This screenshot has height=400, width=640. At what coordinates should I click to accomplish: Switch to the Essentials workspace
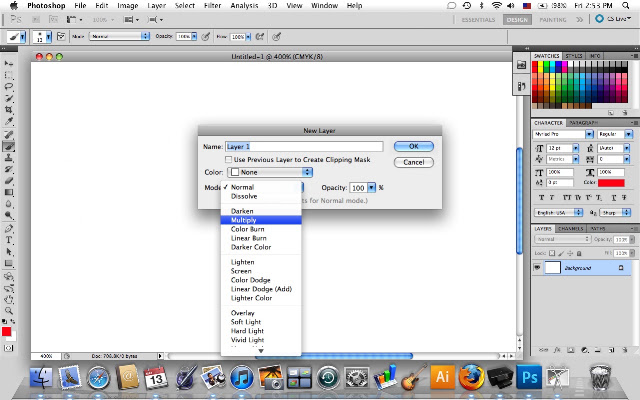pos(478,20)
